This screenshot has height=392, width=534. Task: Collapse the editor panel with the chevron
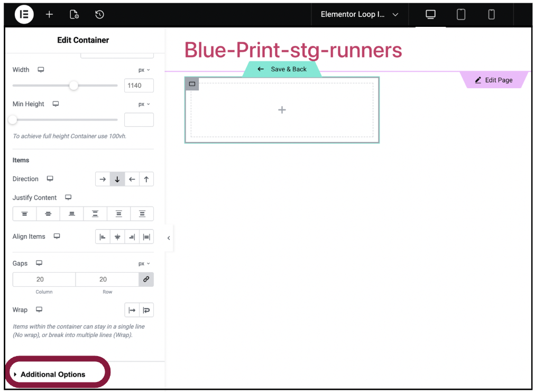[x=169, y=238]
